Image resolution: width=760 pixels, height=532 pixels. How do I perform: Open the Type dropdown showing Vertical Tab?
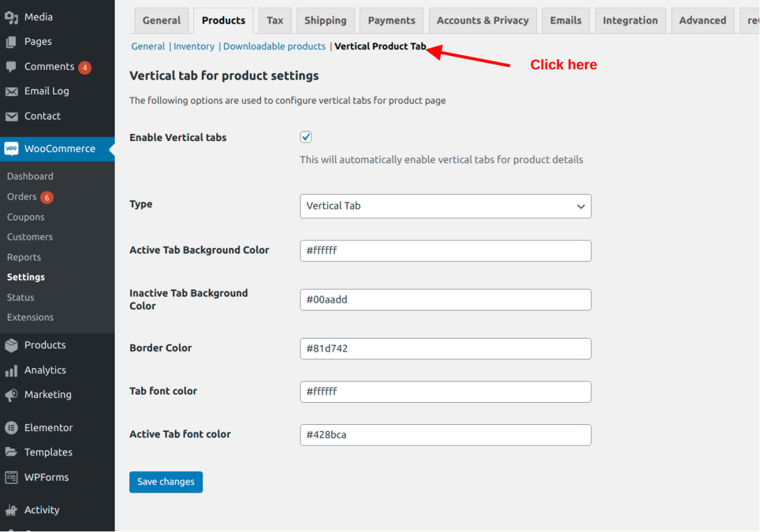(x=446, y=206)
